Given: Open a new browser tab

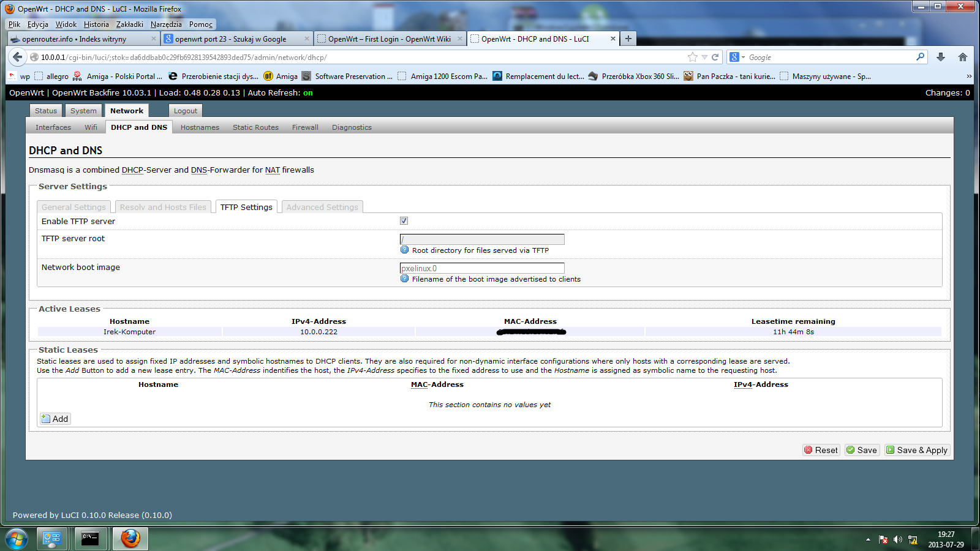Looking at the screenshot, I should (x=628, y=39).
